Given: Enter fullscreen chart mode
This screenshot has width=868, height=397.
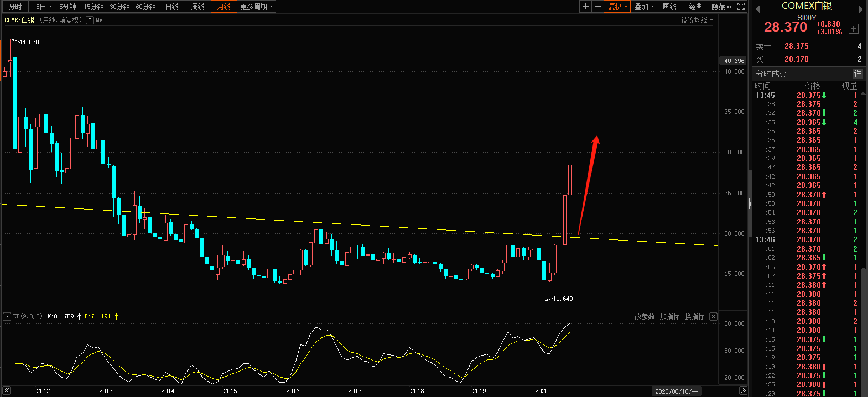Looking at the screenshot, I should pyautogui.click(x=741, y=7).
